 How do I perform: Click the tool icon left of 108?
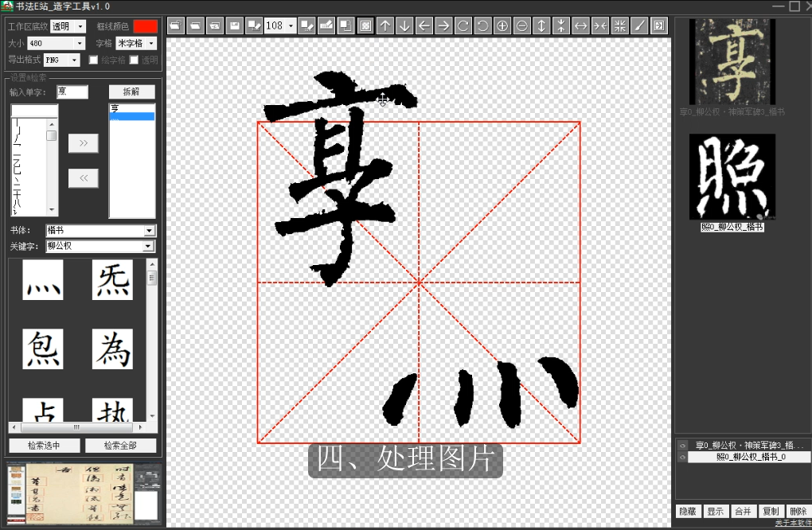pos(254,26)
